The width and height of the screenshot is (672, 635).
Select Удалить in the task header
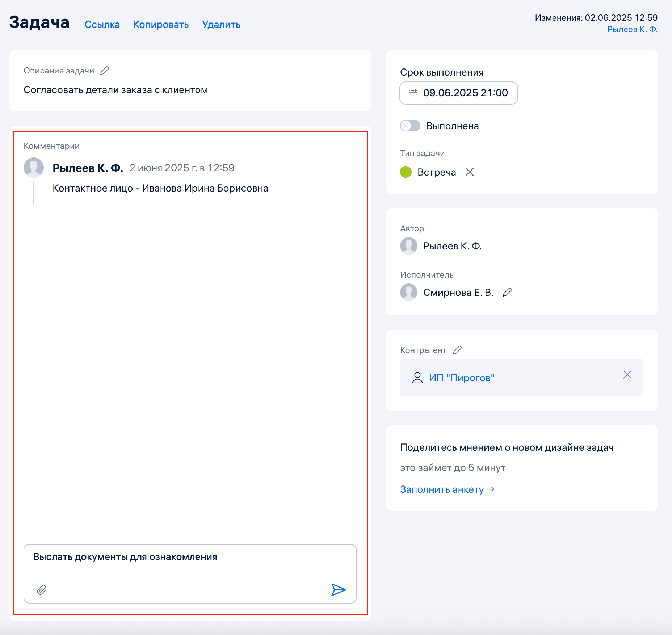pos(221,25)
